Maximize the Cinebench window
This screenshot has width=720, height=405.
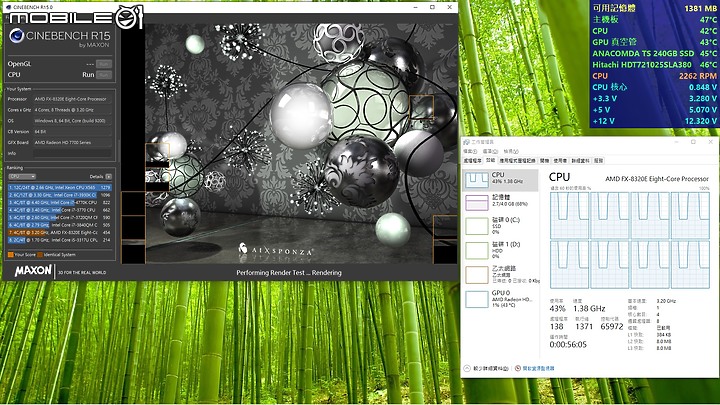click(432, 7)
